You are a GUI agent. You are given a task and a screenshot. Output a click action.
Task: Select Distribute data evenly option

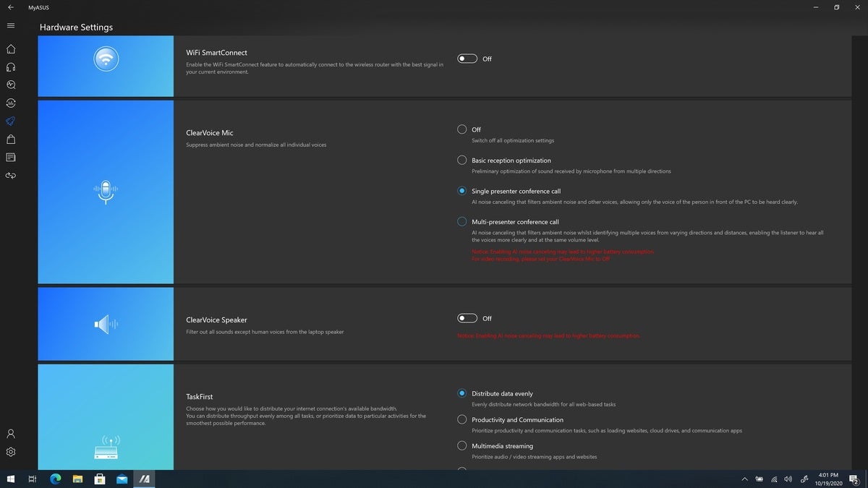461,393
